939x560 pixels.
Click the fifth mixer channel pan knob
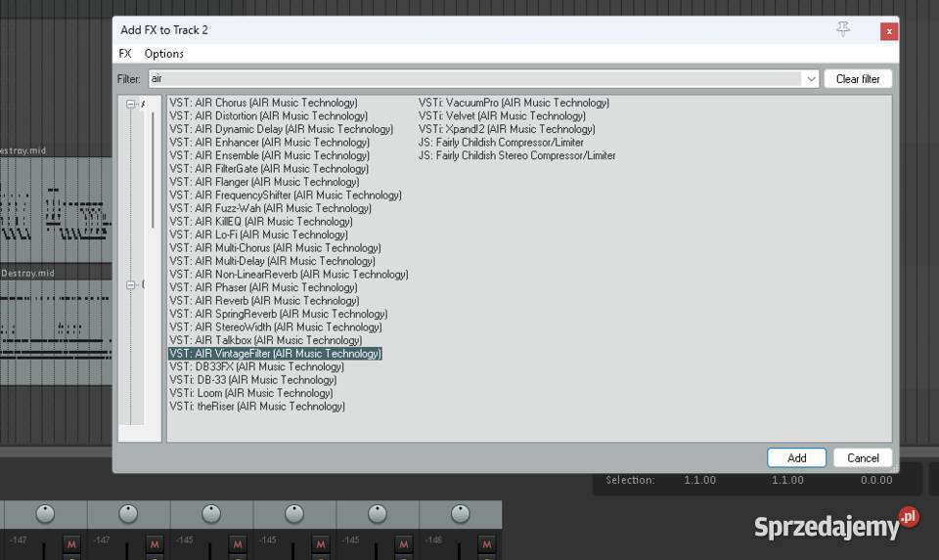(378, 513)
